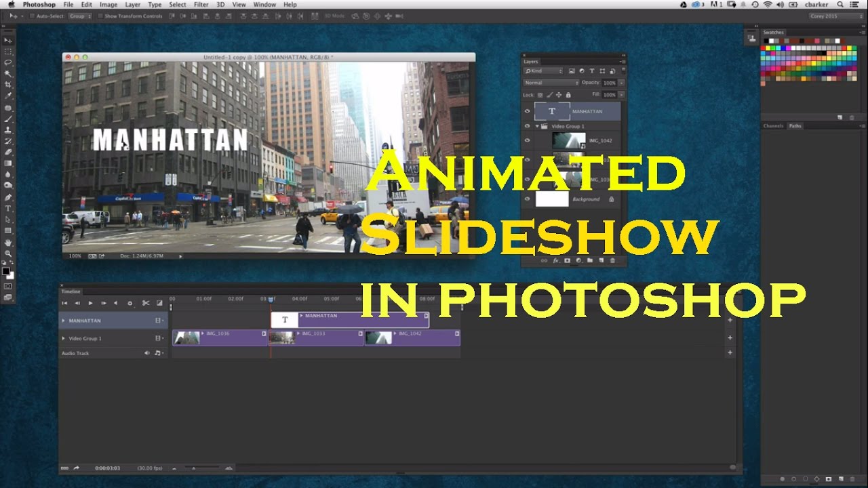Click the lock position icon in Layers
This screenshot has width=868, height=488.
pos(559,95)
